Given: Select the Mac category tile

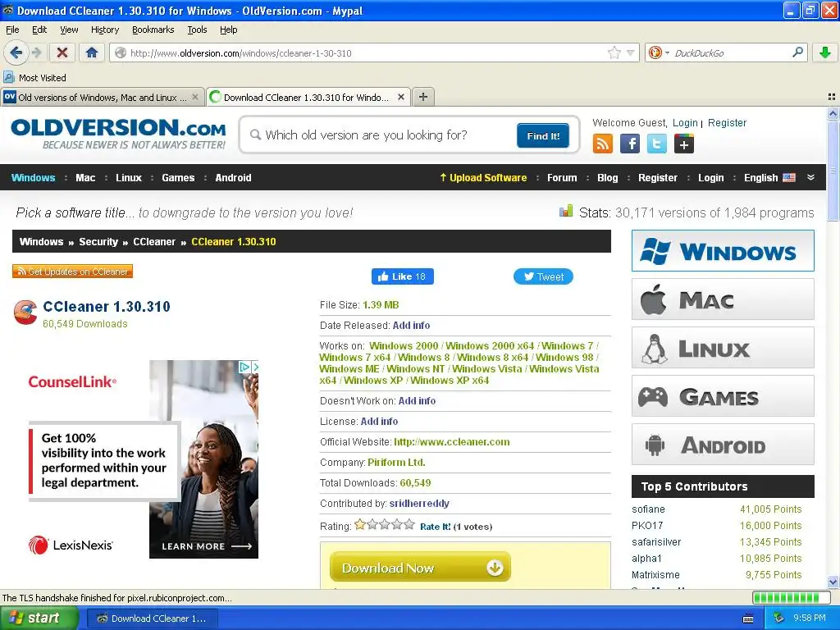Looking at the screenshot, I should point(723,299).
